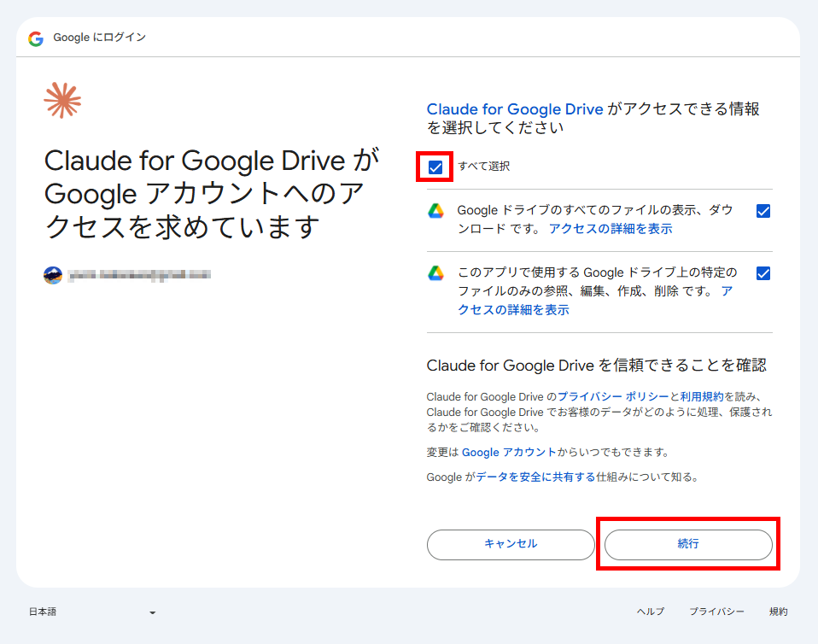Open the データを安全に共有する link
This screenshot has width=818, height=644.
(x=535, y=477)
